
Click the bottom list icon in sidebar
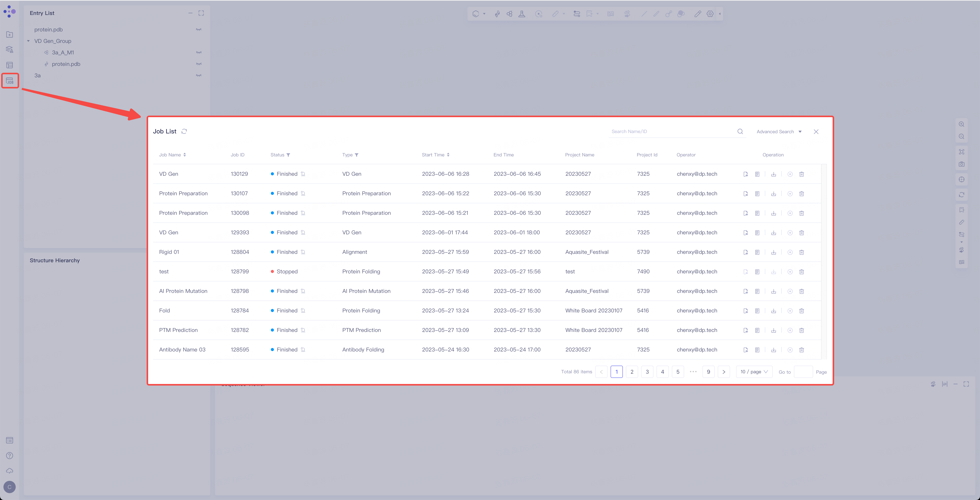[x=10, y=440]
